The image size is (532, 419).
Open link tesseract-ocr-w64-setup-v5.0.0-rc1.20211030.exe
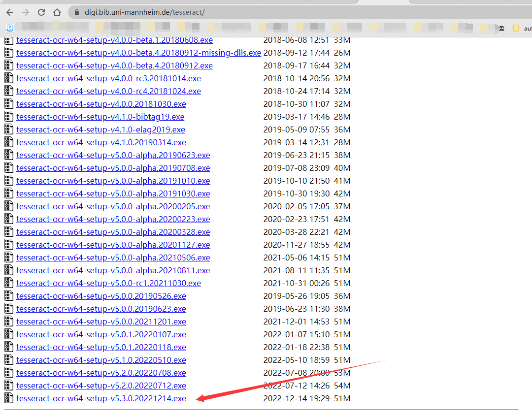(108, 283)
